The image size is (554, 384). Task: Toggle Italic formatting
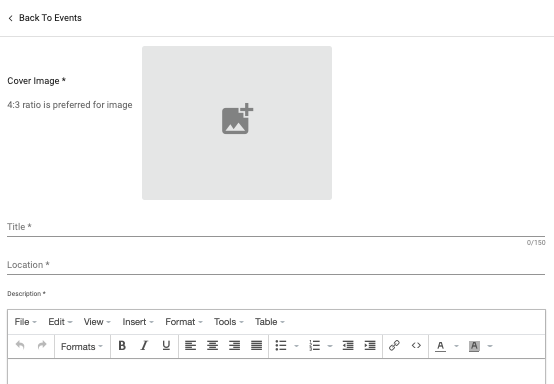tap(144, 345)
